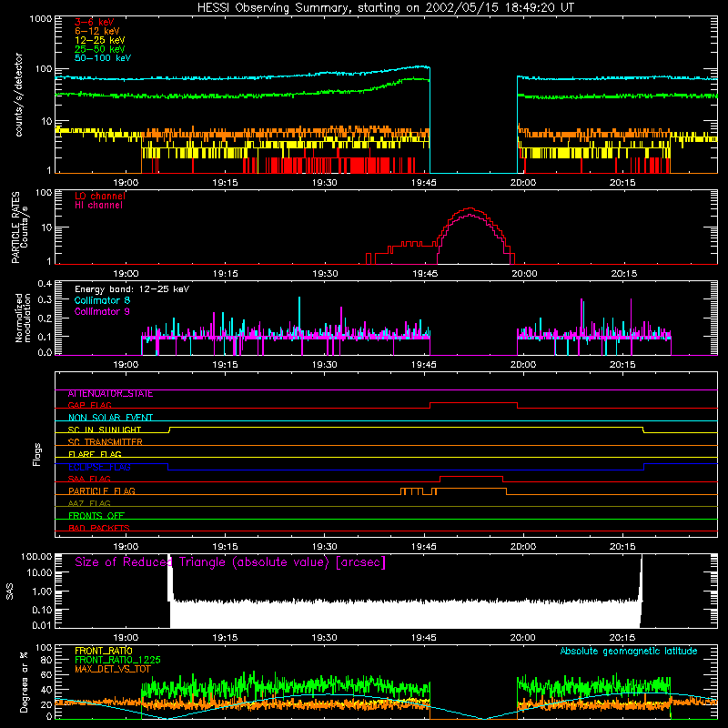The height and width of the screenshot is (728, 728).
Task: Click the 100.00 tick on the SAS axis
Action: [x=36, y=557]
